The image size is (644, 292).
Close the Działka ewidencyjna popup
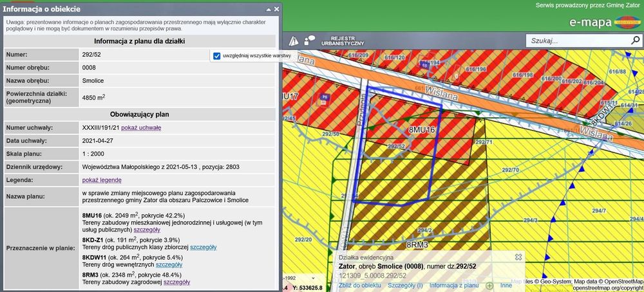coord(518,257)
